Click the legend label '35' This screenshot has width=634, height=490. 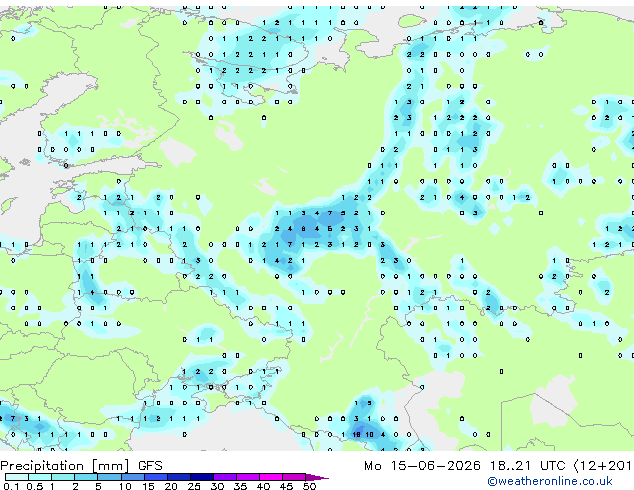240,486
